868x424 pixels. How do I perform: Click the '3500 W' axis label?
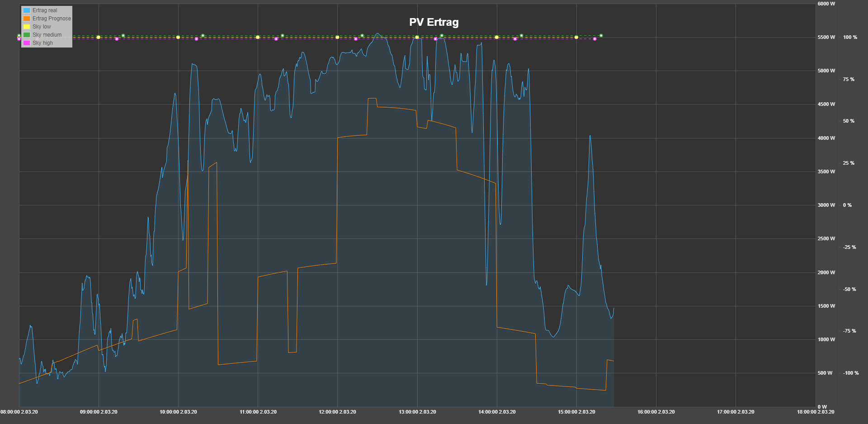point(826,172)
